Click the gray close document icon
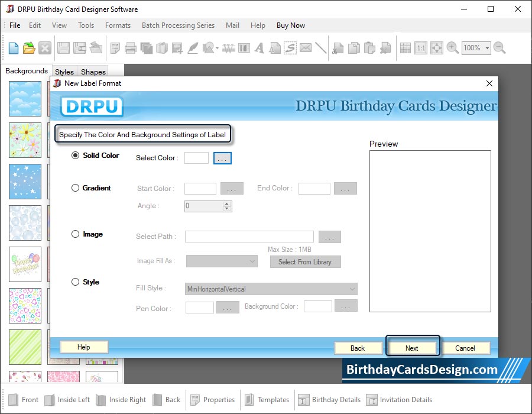This screenshot has height=414, width=532. click(x=45, y=48)
